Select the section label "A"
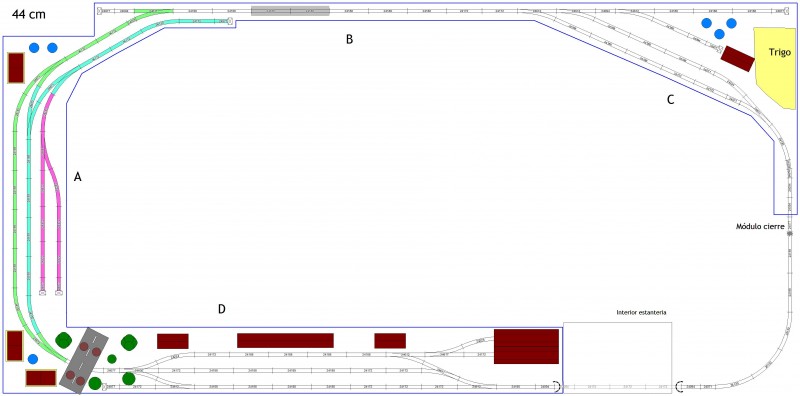This screenshot has width=800, height=396. click(x=78, y=177)
